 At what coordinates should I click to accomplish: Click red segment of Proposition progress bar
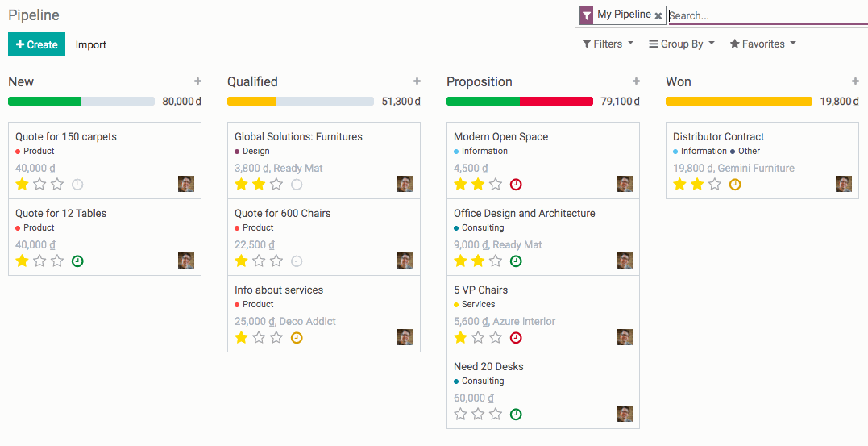coord(556,102)
